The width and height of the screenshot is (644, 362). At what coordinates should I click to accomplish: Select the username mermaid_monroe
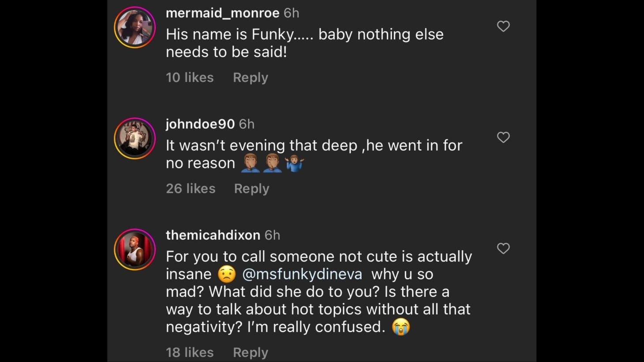pyautogui.click(x=222, y=13)
